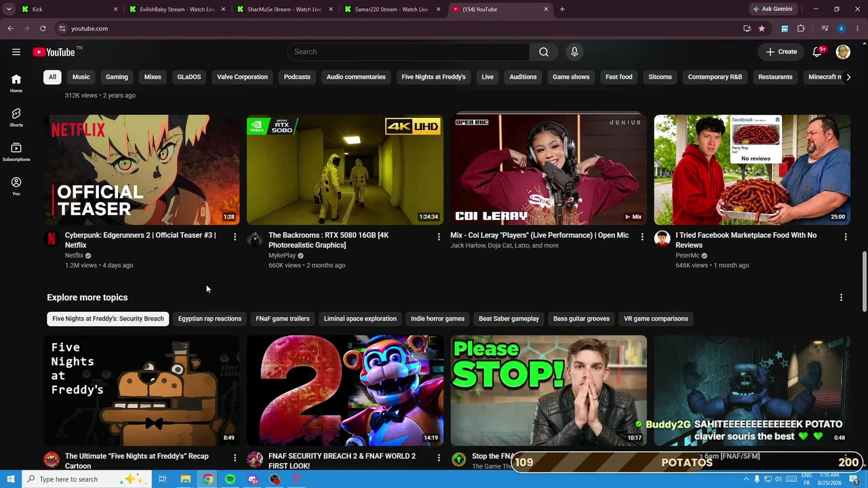This screenshot has width=868, height=488.
Task: Select the FNaF game trailers topic
Action: pos(283,319)
